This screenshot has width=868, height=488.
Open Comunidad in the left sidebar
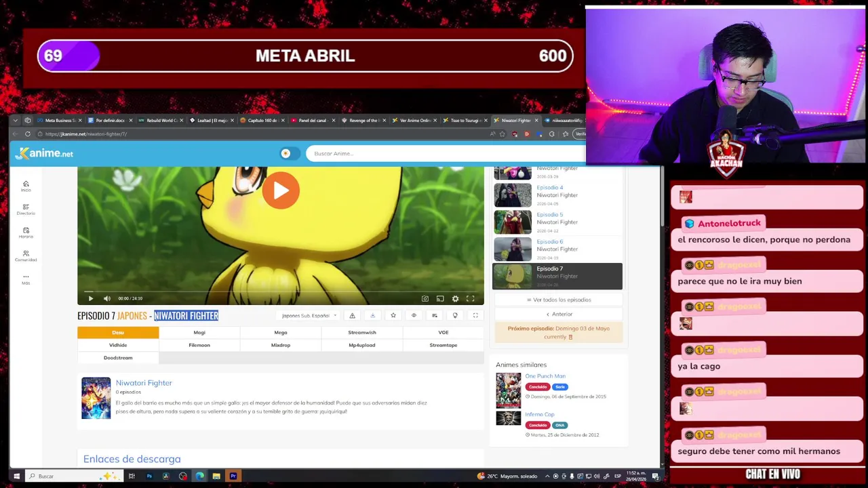coord(26,256)
